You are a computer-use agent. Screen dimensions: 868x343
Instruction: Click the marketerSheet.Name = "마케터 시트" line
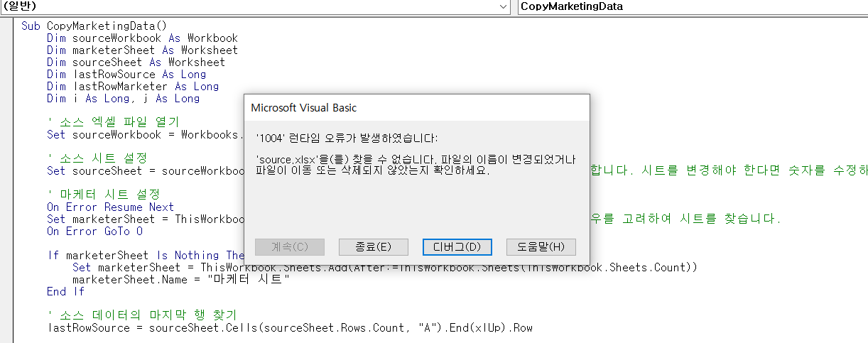(181, 279)
